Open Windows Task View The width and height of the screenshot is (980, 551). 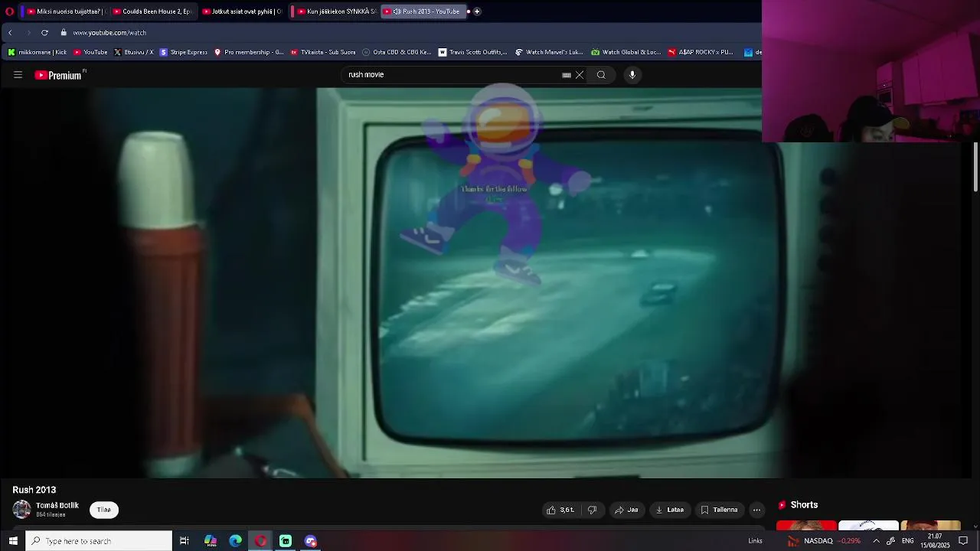coord(185,541)
